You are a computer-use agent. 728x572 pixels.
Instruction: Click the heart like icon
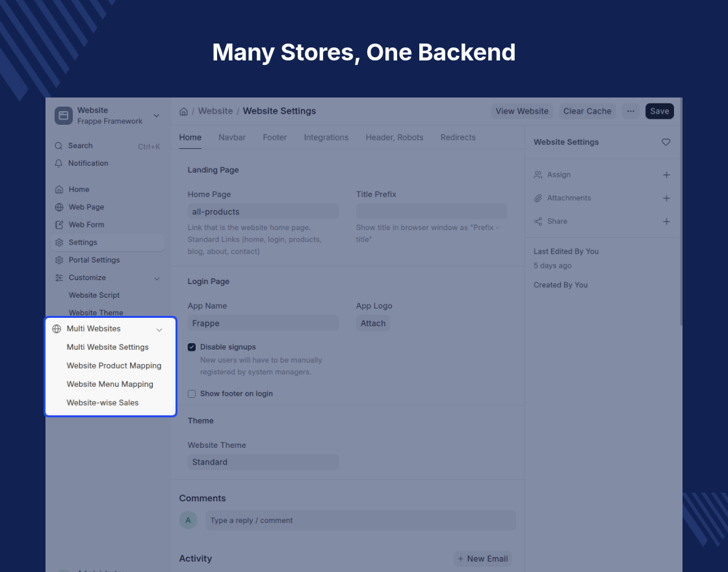pyautogui.click(x=666, y=142)
